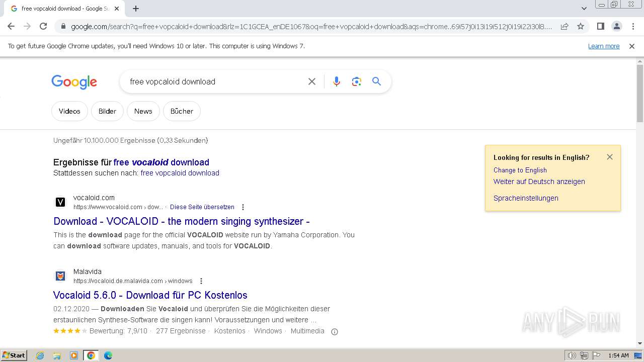Clear search text with X icon
The height and width of the screenshot is (362, 644).
coord(312,81)
